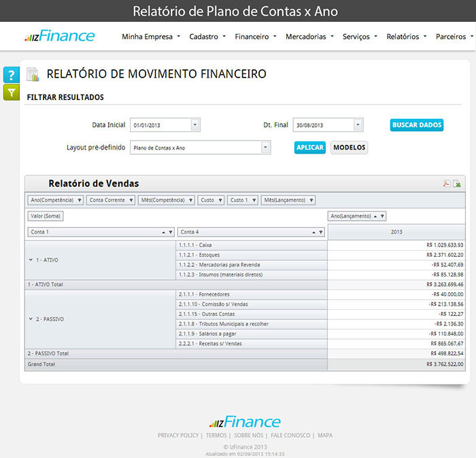Image resolution: width=476 pixels, height=458 pixels.
Task: Select row 1.1.2.3 - Insumos (materiais diretos)
Action: coord(252,275)
